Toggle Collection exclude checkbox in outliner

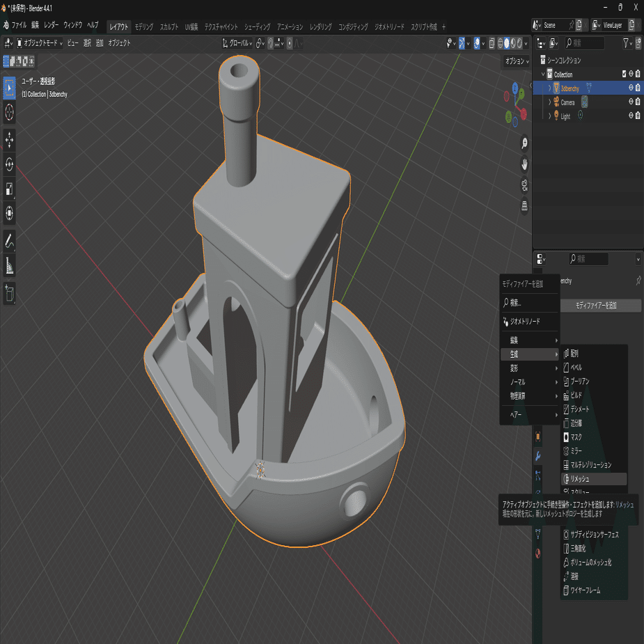point(625,74)
